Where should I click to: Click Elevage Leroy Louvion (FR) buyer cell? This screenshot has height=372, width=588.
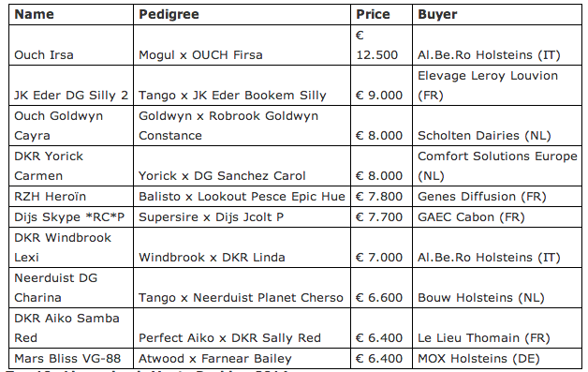click(497, 85)
